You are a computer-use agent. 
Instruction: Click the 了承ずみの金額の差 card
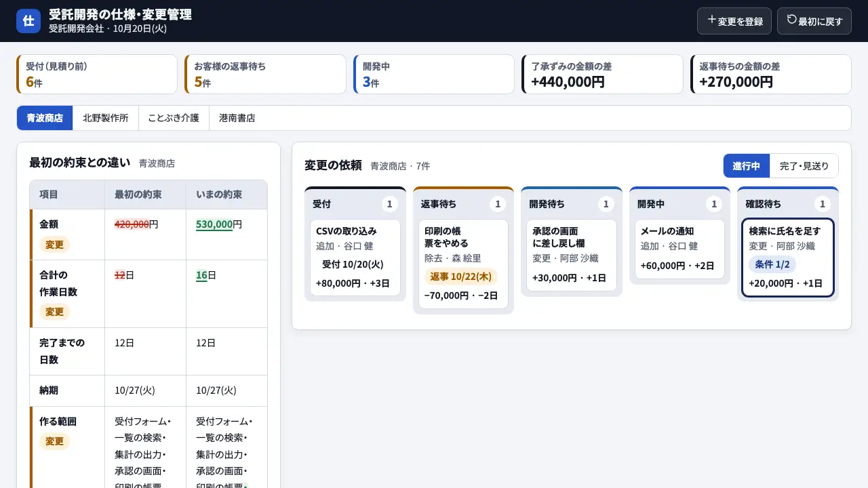pyautogui.click(x=602, y=74)
